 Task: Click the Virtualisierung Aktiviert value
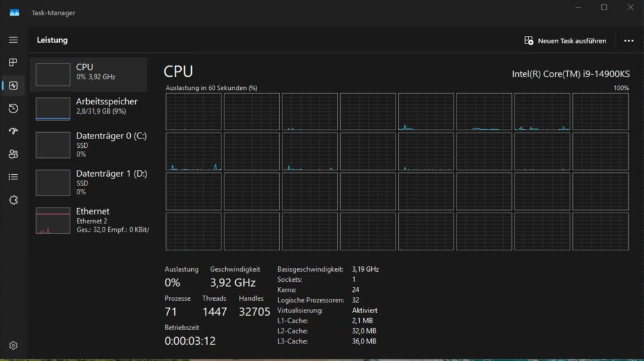point(365,311)
